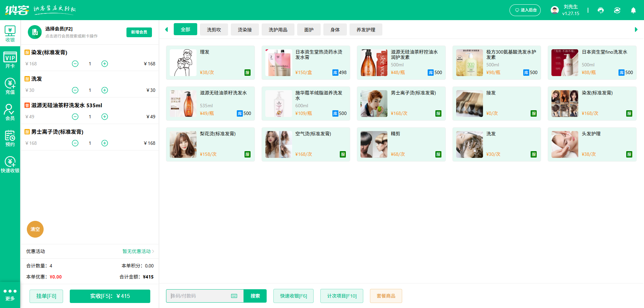
Task: Click the 新增会员 add member button
Action: coord(139,32)
